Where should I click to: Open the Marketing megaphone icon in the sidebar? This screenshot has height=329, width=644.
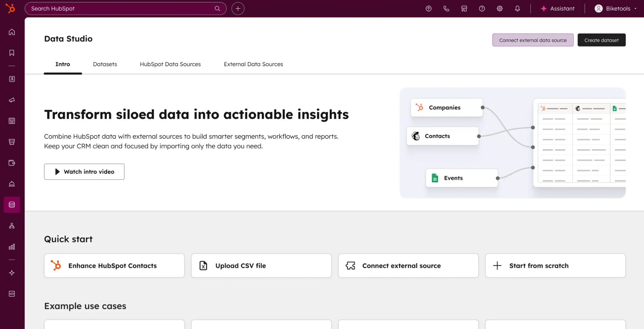[x=12, y=100]
